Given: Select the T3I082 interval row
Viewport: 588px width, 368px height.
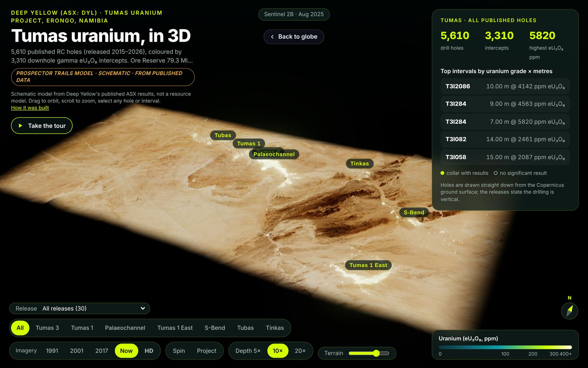Looking at the screenshot, I should (x=505, y=139).
